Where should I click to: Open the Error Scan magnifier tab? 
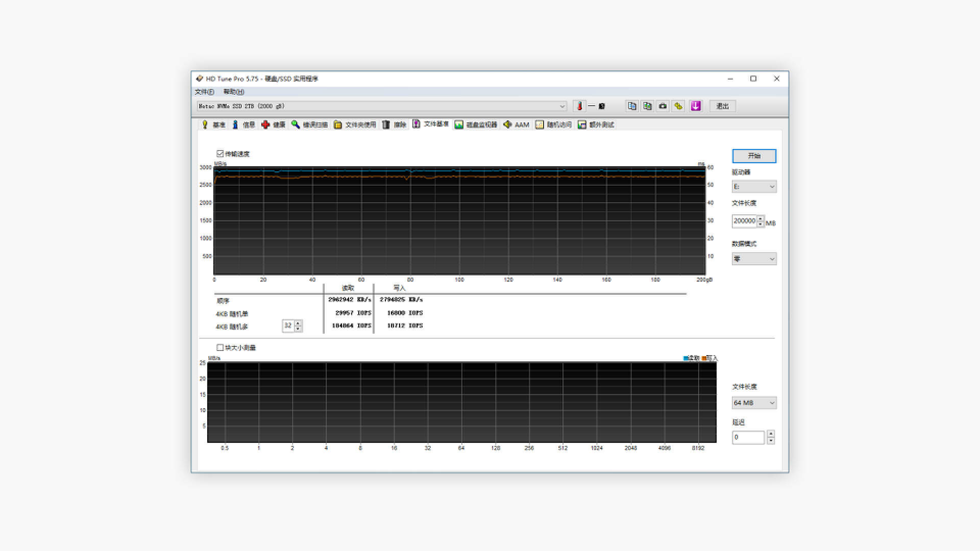[310, 124]
